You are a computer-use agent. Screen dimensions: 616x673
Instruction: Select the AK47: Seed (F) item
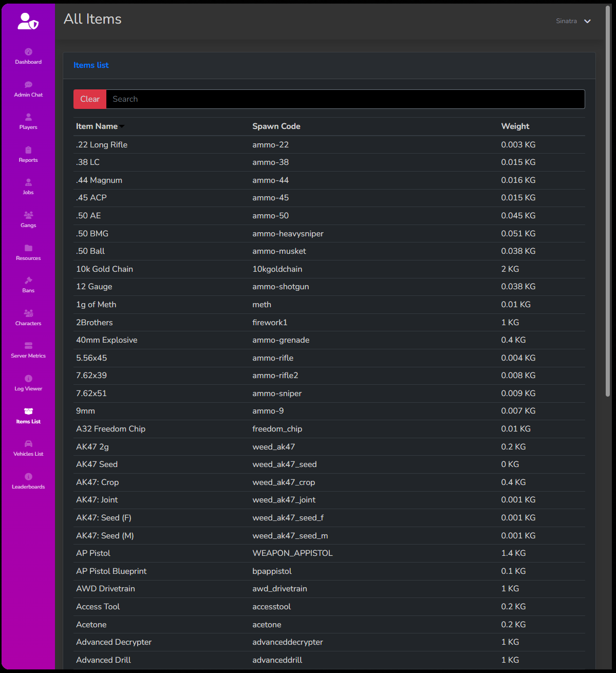104,518
